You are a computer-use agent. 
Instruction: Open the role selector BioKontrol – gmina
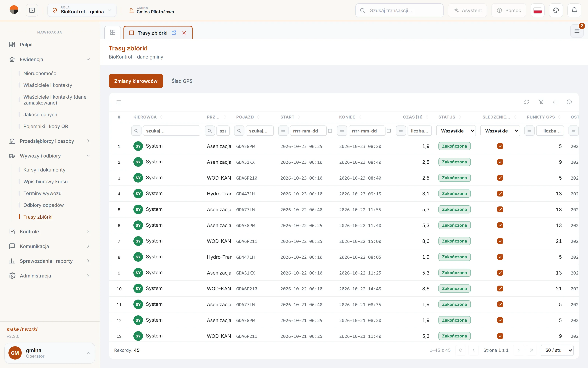82,10
